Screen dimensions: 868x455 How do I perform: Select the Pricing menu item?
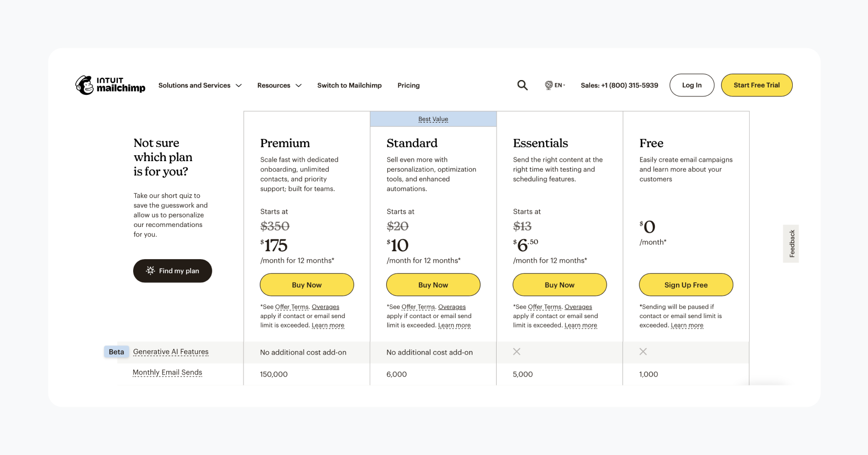point(409,85)
